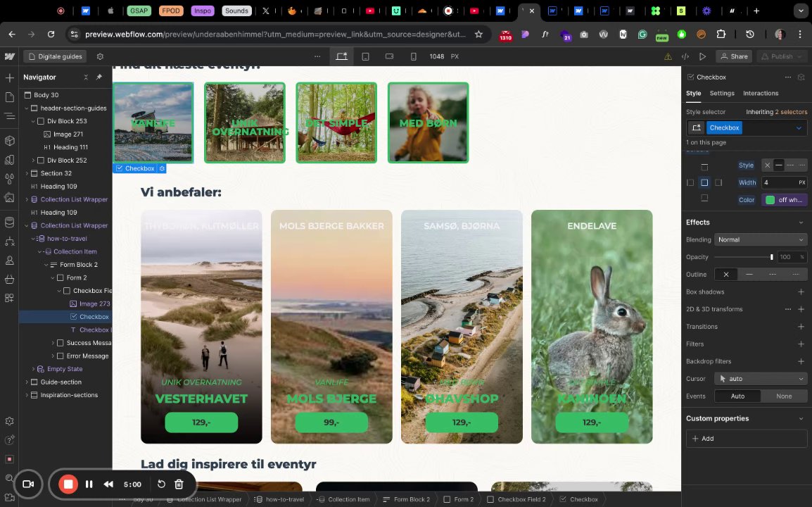Open the Sounds browser tab

(236, 11)
